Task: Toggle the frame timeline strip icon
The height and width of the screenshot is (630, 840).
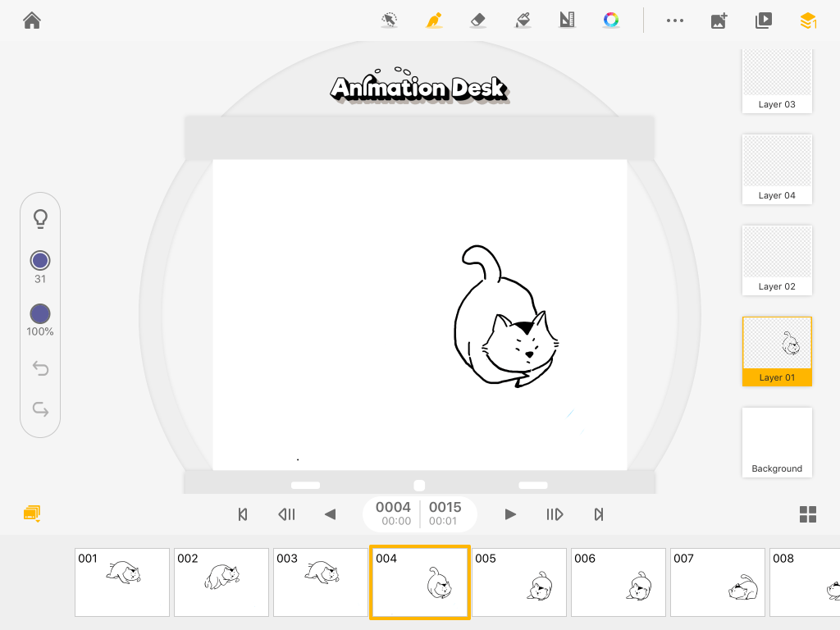Action: pyautogui.click(x=32, y=514)
